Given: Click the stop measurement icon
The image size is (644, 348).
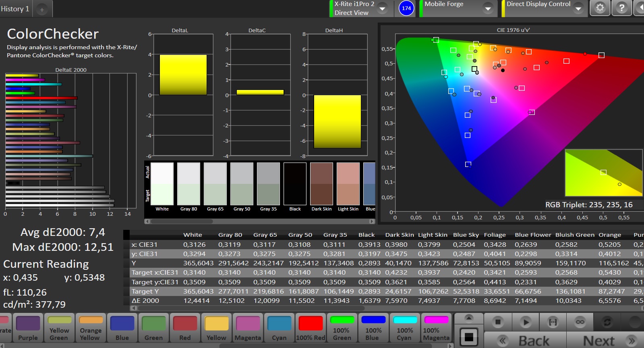Looking at the screenshot, I should (x=498, y=322).
